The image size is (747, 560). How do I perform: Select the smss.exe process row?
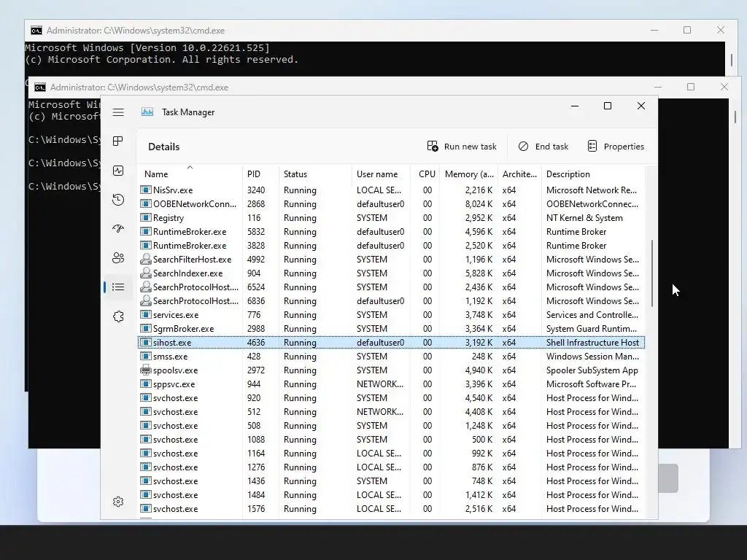pyautogui.click(x=391, y=356)
